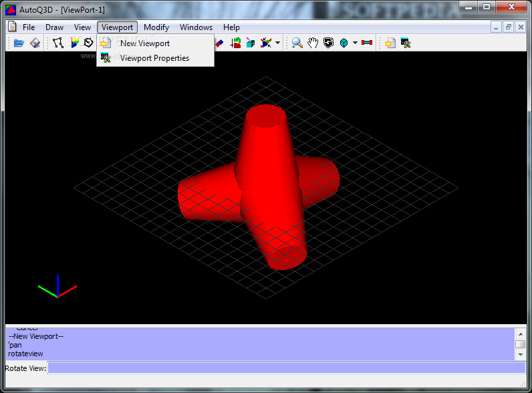532x393 pixels.
Task: Choose Viewport Properties from the menu
Action: 156,58
